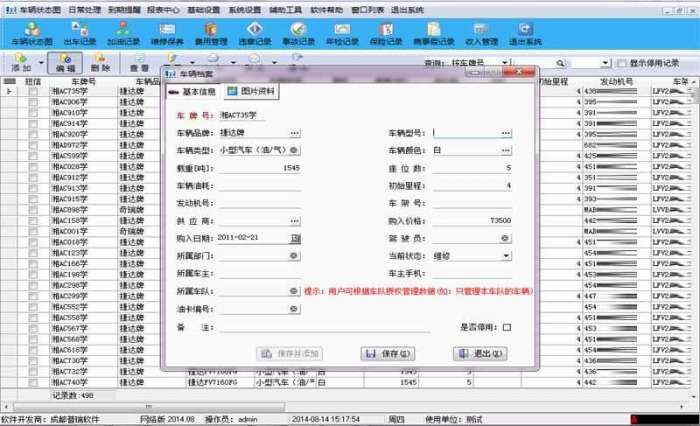Enable the 显示停用记录 checkbox
The height and width of the screenshot is (426, 700).
[x=621, y=63]
